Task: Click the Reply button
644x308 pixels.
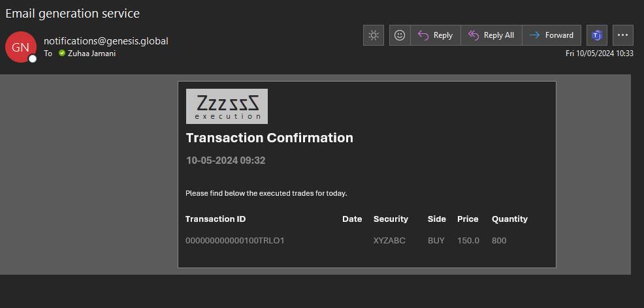Action: pos(436,35)
